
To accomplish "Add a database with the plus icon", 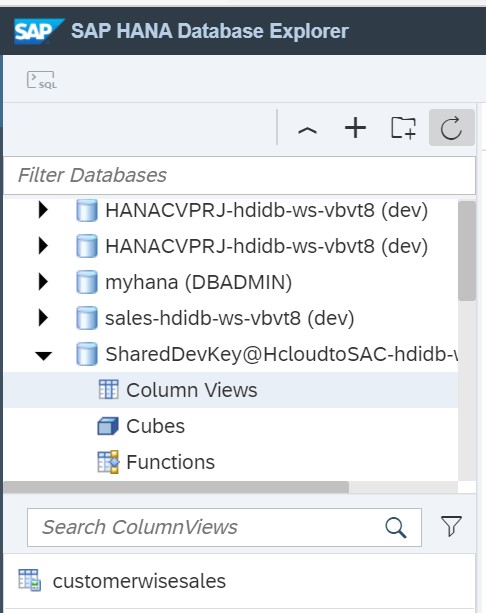I will (355, 128).
